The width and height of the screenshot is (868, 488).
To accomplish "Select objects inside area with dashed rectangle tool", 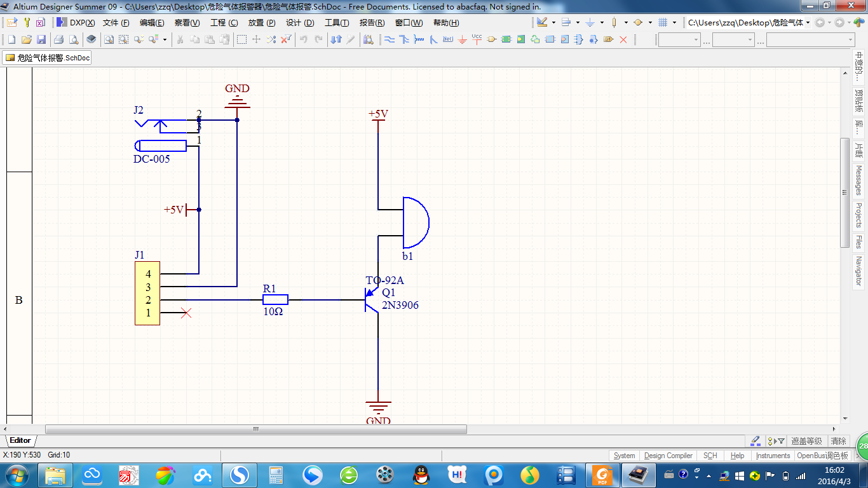I will (x=241, y=39).
